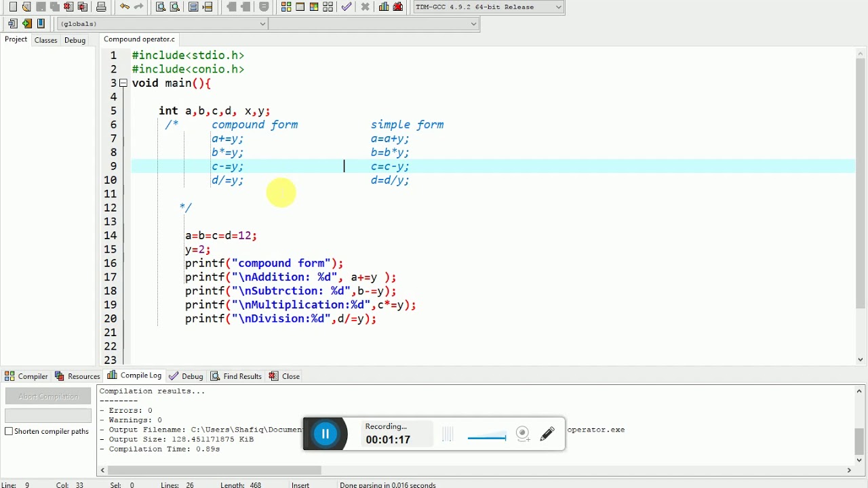Click the blue bookmark toolbar icon
The image size is (868, 488).
click(41, 24)
